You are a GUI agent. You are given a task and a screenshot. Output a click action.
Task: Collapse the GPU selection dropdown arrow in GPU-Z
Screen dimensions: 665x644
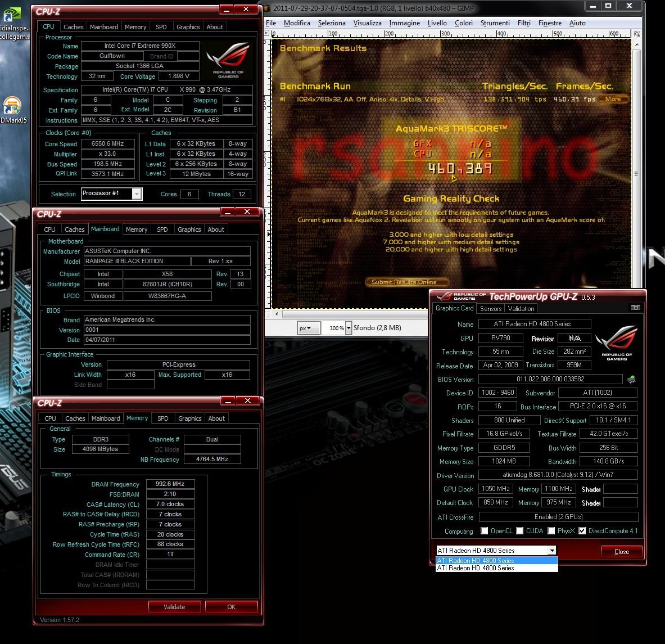(x=552, y=551)
